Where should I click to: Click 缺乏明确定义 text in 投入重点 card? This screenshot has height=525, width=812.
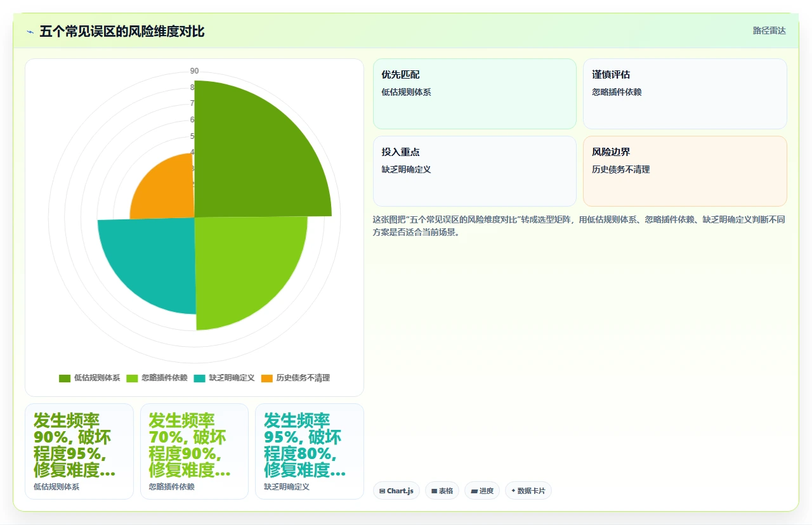[x=406, y=170]
